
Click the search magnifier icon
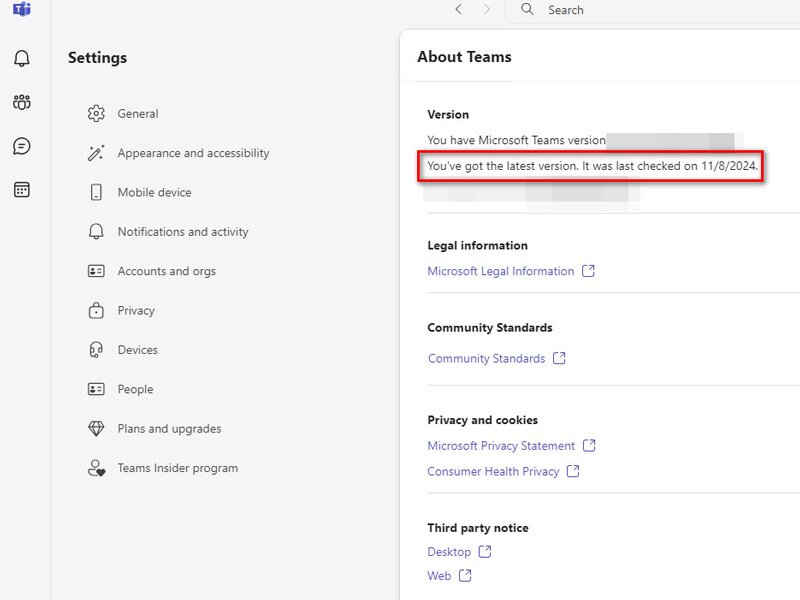click(527, 9)
